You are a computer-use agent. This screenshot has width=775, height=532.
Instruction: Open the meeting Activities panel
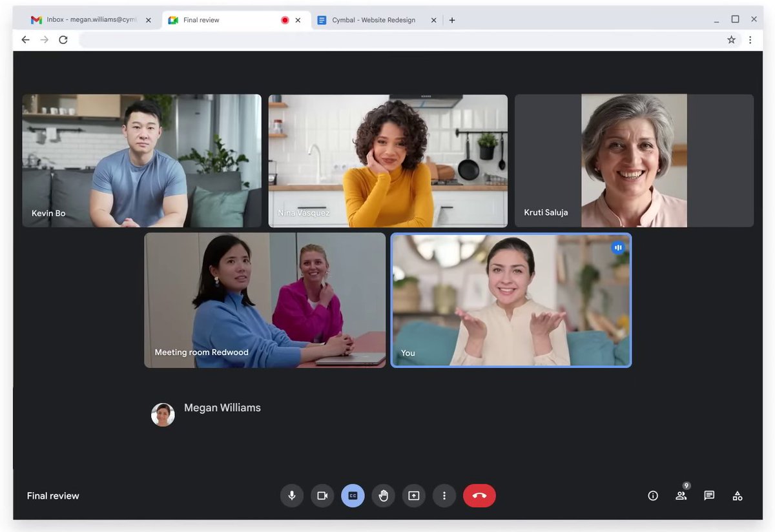point(737,495)
